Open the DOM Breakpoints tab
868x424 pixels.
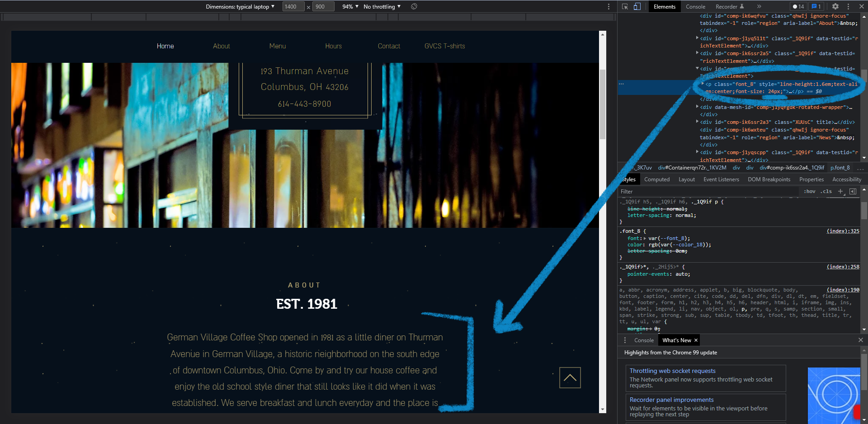coord(769,179)
